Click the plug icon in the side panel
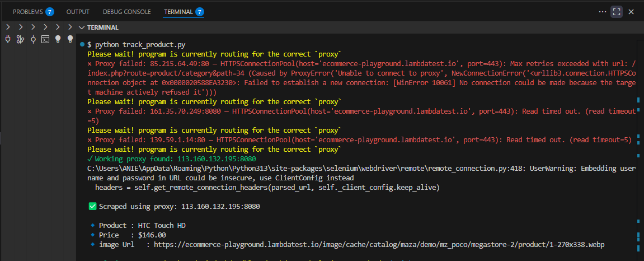Screen dimensions: 644x261 click(x=8, y=39)
